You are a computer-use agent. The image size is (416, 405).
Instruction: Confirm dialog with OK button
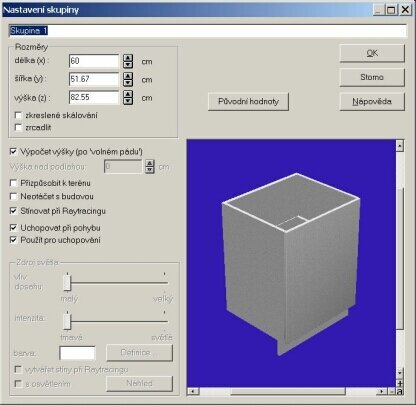(372, 53)
